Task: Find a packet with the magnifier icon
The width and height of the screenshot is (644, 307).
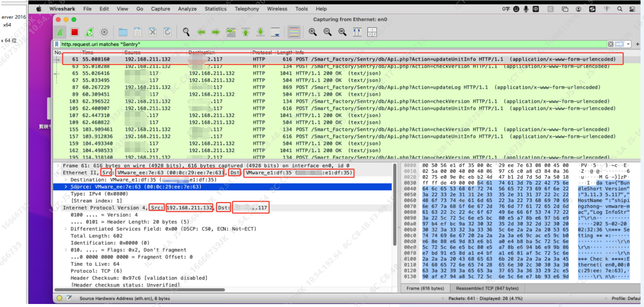Action: pyautogui.click(x=186, y=32)
